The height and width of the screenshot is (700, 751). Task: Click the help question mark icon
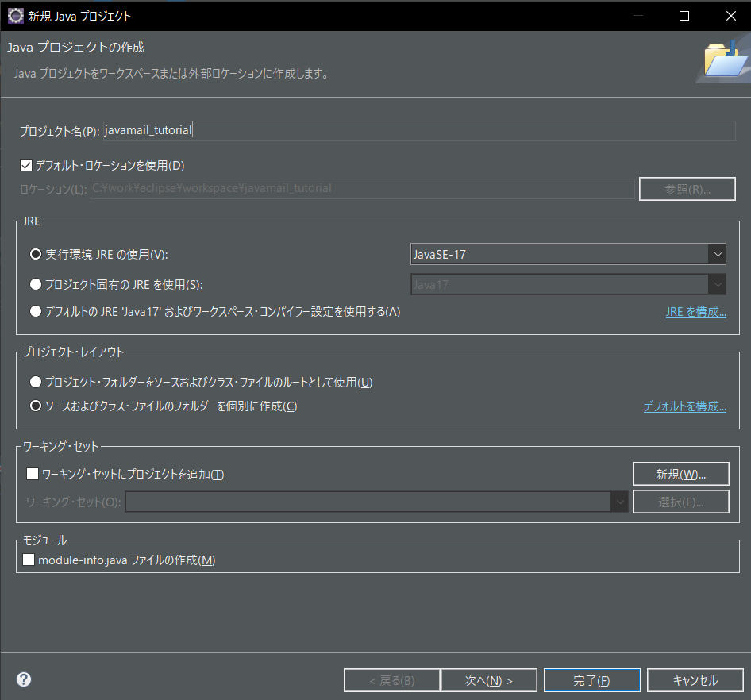[x=24, y=679]
